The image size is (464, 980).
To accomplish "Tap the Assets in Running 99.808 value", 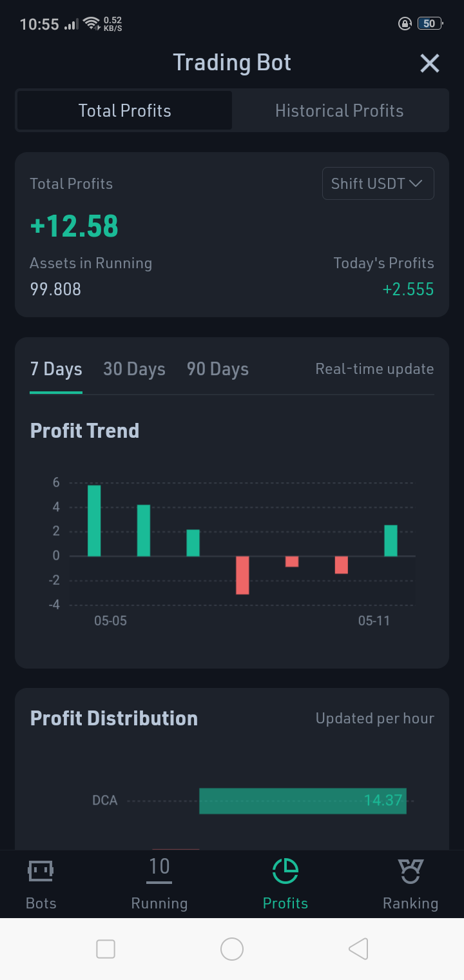I will click(55, 289).
